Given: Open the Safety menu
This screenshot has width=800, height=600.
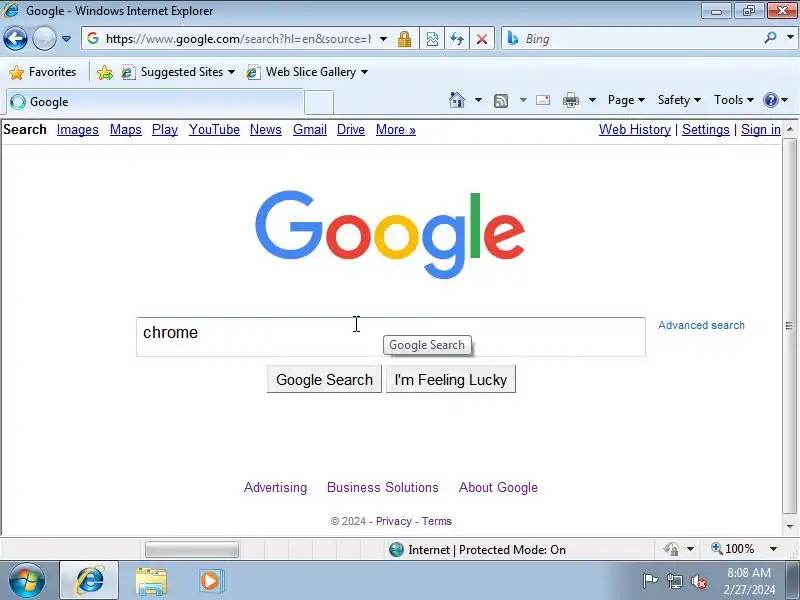Looking at the screenshot, I should [x=679, y=100].
